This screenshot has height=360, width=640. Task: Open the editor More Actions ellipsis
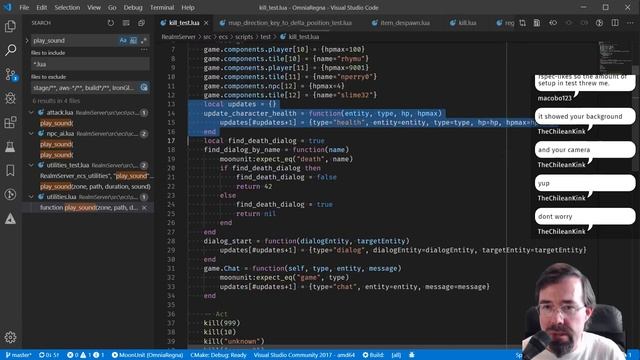point(630,23)
